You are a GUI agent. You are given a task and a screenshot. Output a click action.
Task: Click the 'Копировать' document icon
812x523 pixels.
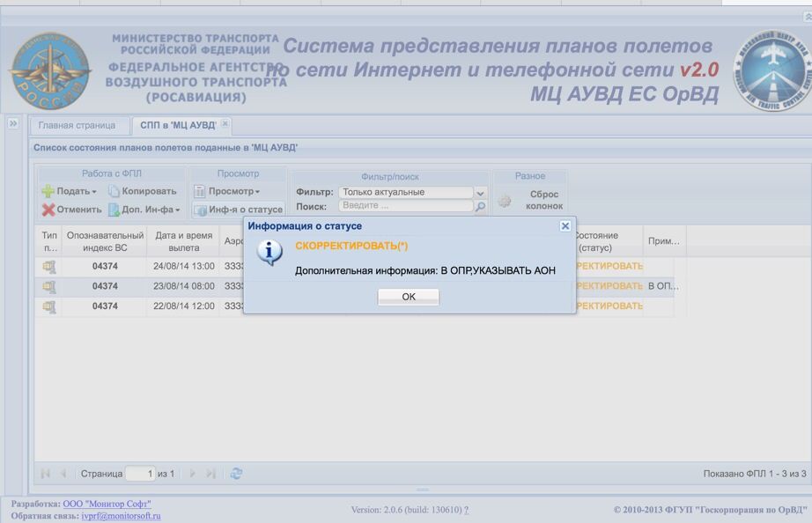click(114, 191)
